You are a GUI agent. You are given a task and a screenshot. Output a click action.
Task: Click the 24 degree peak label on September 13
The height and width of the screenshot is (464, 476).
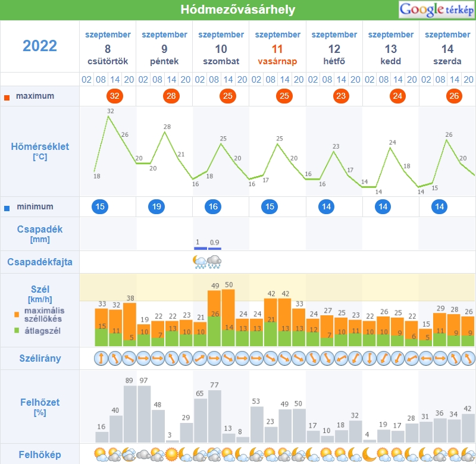tap(392, 142)
